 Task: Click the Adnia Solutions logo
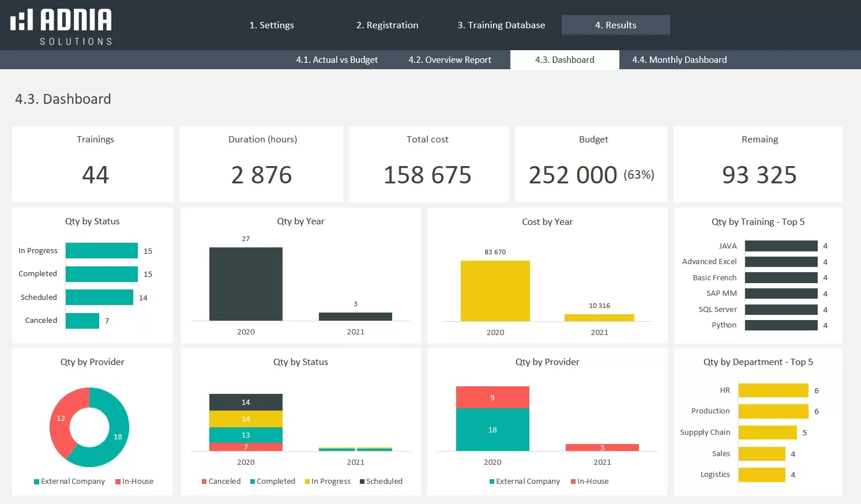pyautogui.click(x=61, y=26)
